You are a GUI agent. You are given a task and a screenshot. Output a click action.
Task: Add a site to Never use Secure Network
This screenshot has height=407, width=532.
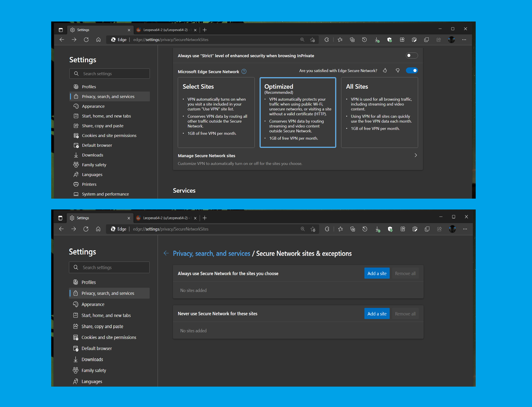[377, 314]
